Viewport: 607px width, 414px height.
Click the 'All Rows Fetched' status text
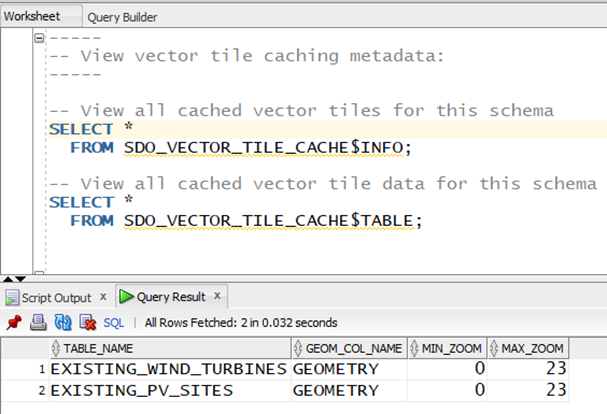point(241,323)
